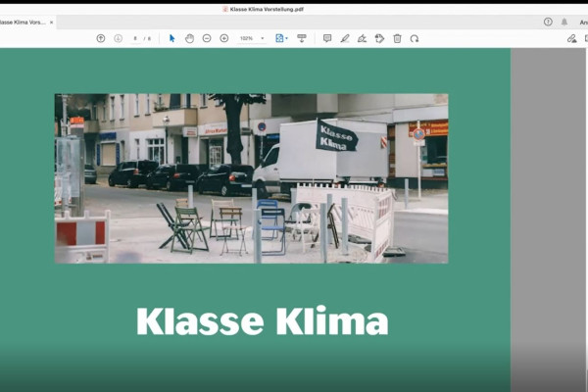The image size is (588, 392).
Task: Select the hand pan tool
Action: coord(189,38)
